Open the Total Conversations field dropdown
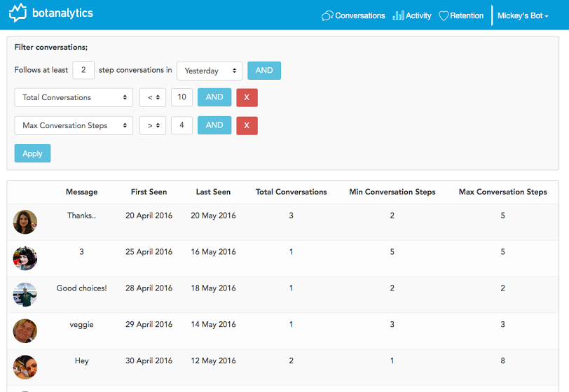 click(x=74, y=97)
